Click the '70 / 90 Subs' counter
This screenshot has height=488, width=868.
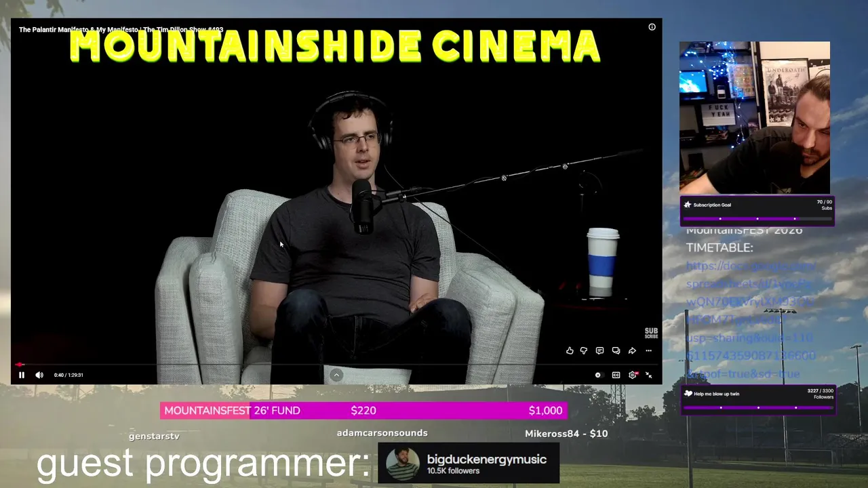825,205
